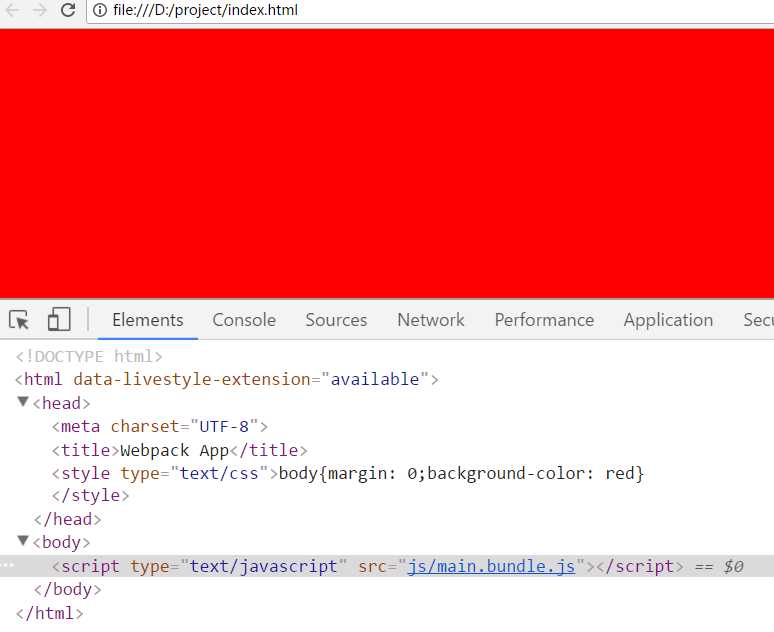Collapse the body element node

coord(23,542)
